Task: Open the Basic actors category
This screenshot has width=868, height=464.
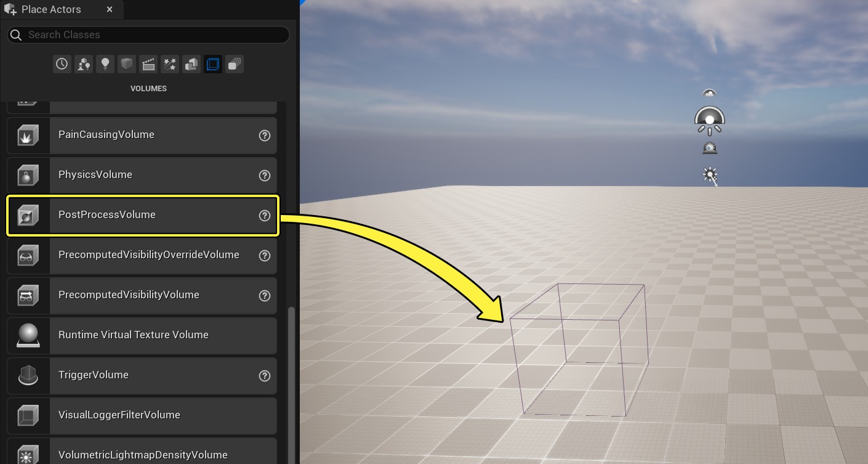Action: tap(83, 63)
